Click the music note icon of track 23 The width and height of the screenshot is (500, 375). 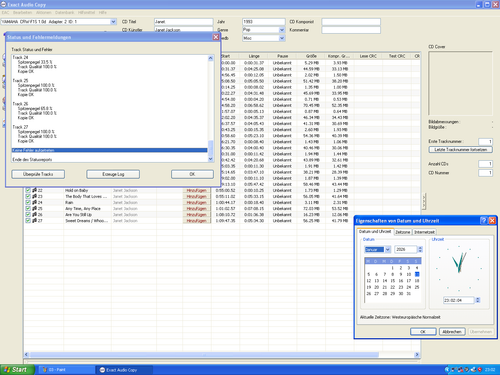pyautogui.click(x=34, y=196)
